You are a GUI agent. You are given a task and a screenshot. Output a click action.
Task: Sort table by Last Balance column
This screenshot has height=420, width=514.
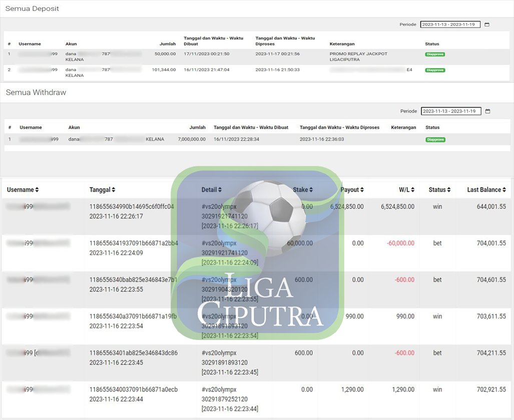click(486, 189)
